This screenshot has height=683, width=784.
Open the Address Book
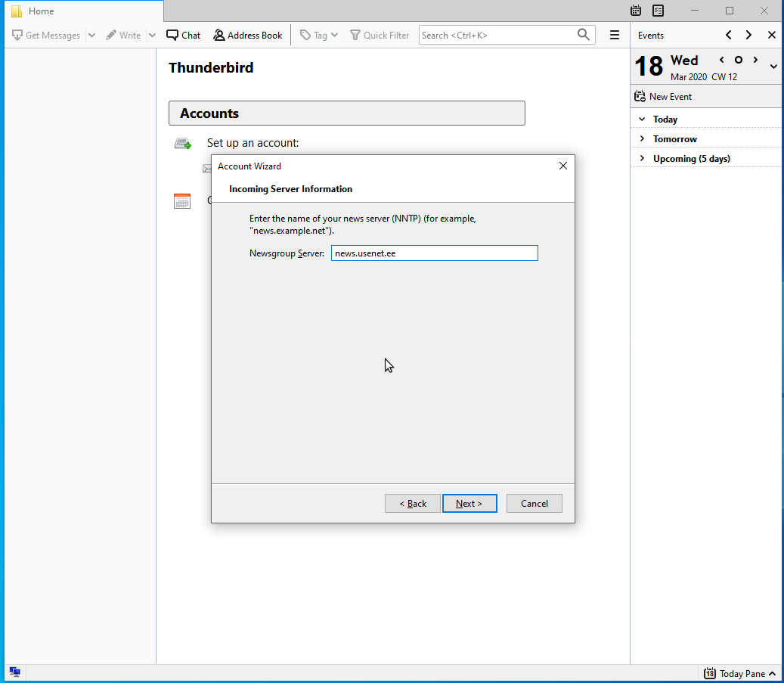[x=247, y=35]
